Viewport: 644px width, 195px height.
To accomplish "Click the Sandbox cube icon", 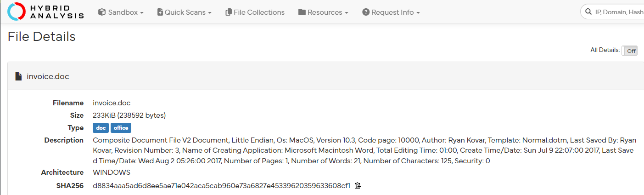I will tap(102, 12).
